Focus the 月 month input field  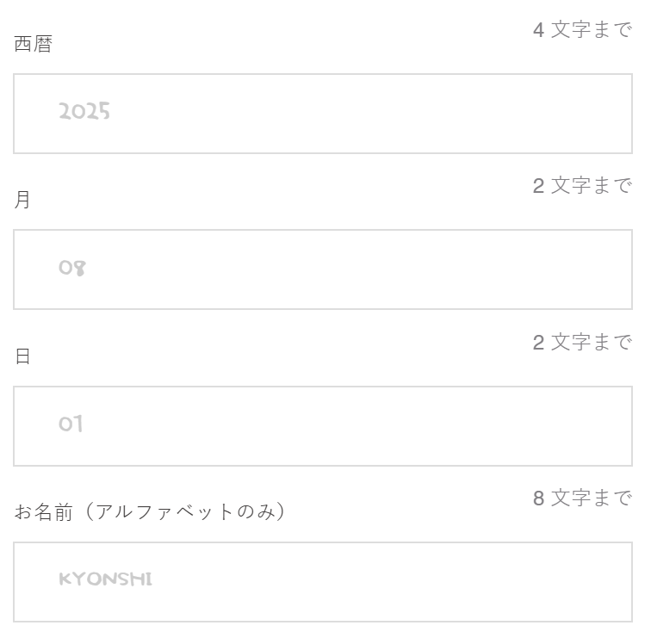coord(323,269)
